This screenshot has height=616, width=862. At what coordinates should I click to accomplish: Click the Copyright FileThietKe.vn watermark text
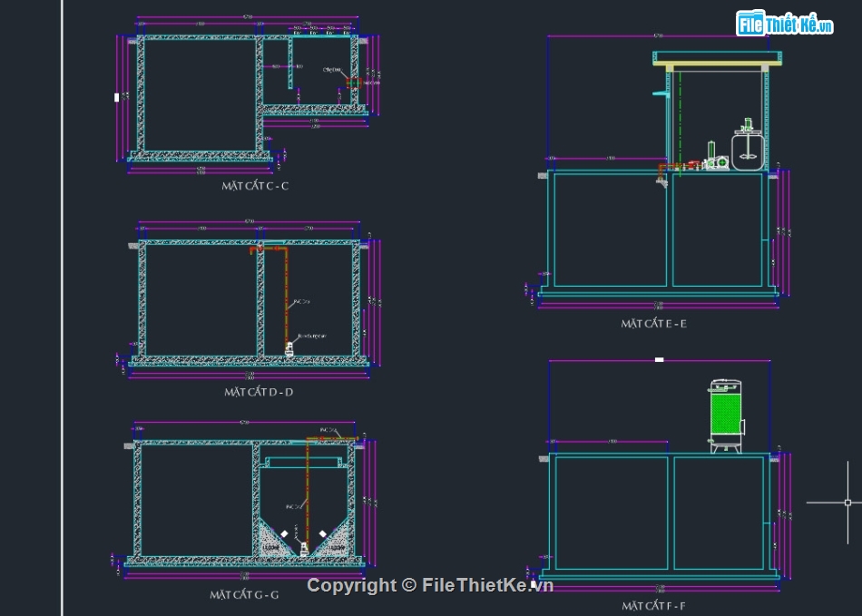click(430, 586)
